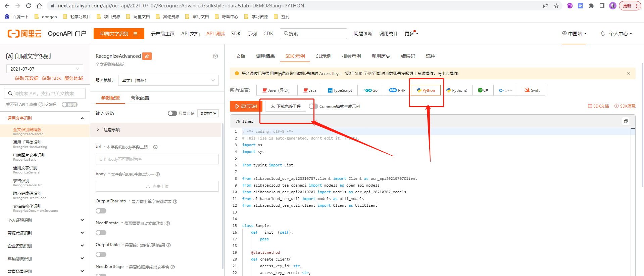Enable the NeedRotate switch

(x=101, y=233)
